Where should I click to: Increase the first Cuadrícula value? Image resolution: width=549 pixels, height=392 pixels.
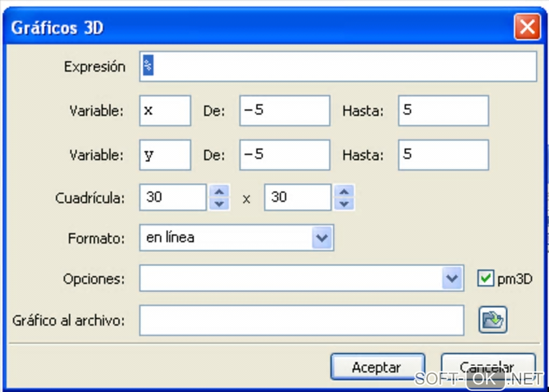point(219,192)
